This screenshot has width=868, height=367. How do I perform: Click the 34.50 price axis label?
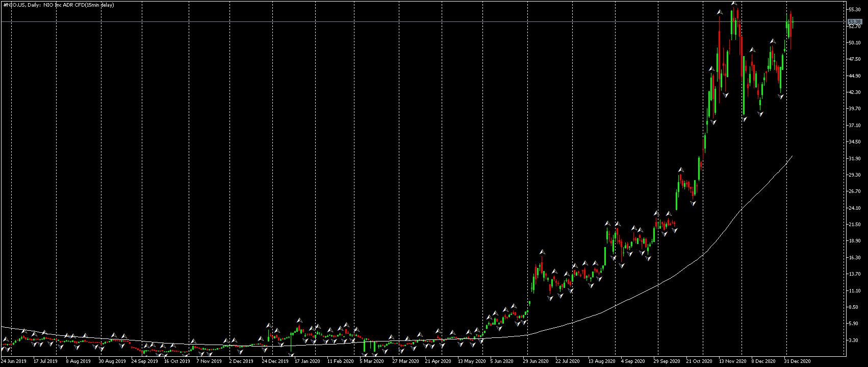point(855,142)
